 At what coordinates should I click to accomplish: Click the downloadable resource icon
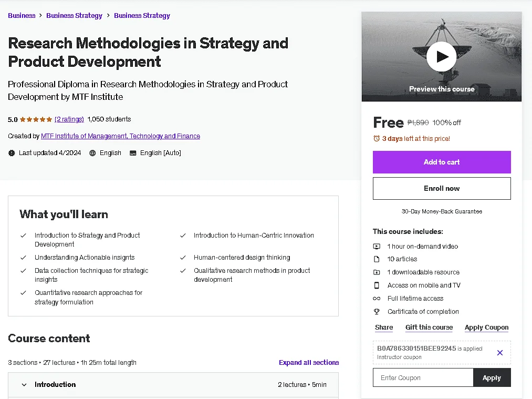point(377,272)
